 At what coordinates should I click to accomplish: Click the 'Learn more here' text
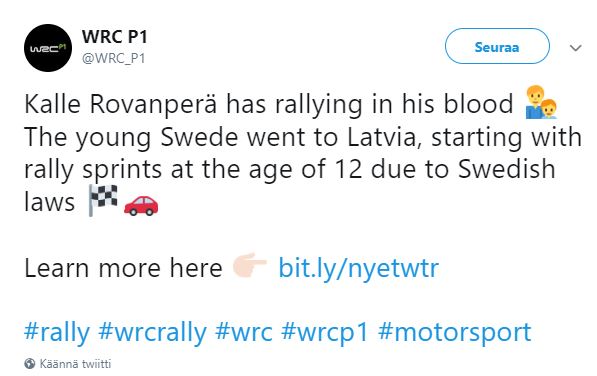click(123, 268)
